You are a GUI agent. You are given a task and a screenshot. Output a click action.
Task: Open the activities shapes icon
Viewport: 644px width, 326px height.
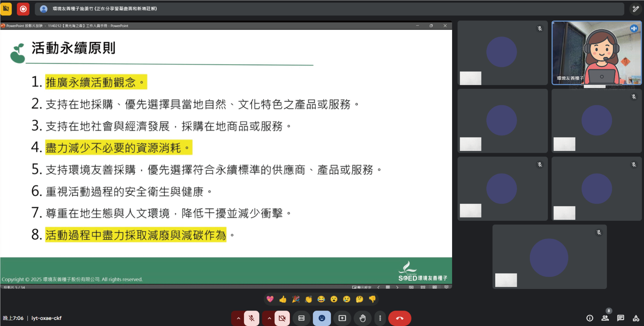click(x=636, y=318)
